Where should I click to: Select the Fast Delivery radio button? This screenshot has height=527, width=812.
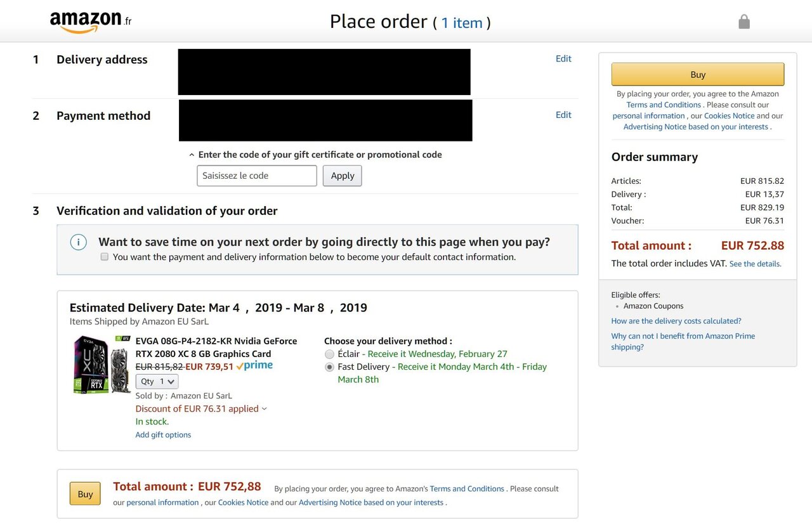[329, 367]
